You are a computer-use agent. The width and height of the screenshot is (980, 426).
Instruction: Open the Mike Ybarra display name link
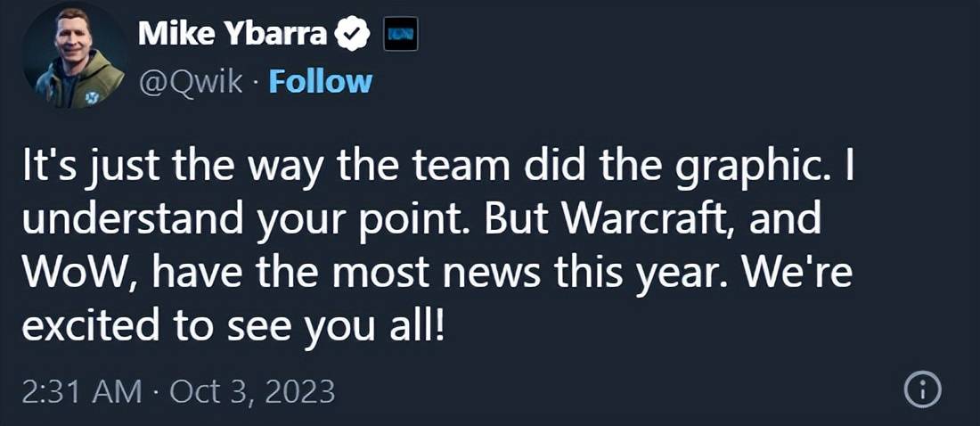(232, 34)
